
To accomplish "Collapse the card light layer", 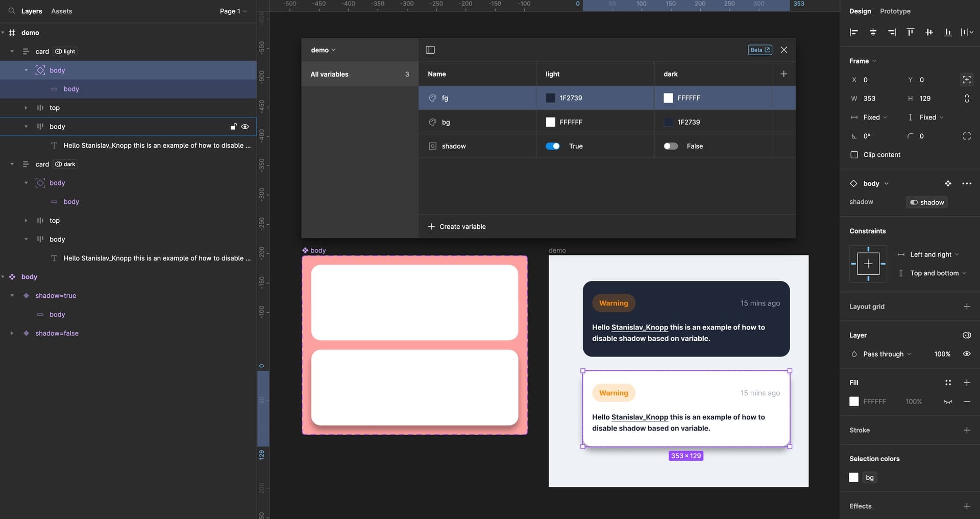I will [x=12, y=52].
